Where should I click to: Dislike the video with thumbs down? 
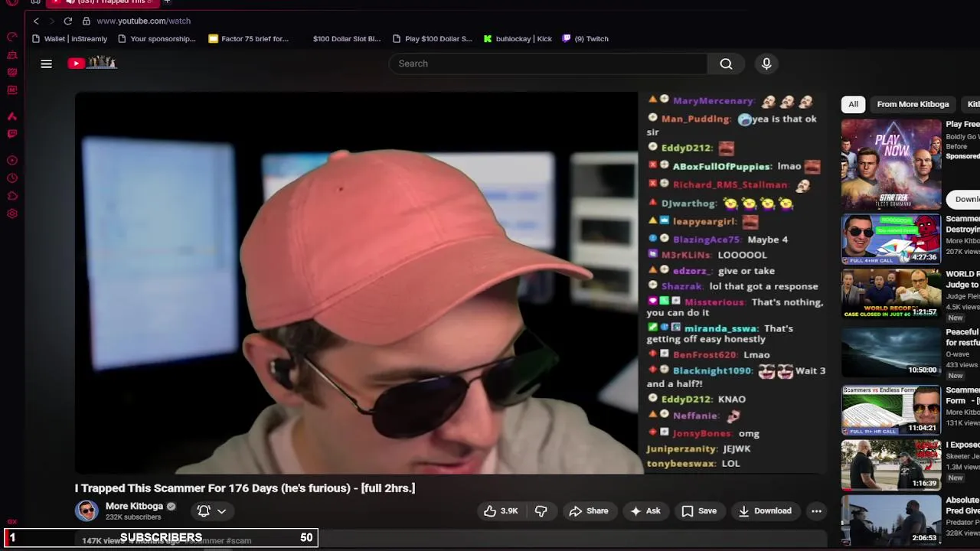541,510
